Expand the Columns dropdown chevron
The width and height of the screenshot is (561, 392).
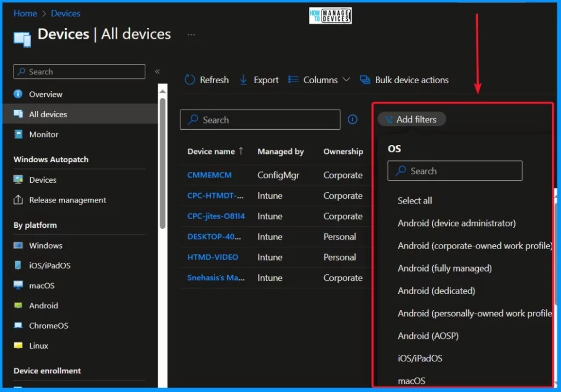click(x=346, y=79)
